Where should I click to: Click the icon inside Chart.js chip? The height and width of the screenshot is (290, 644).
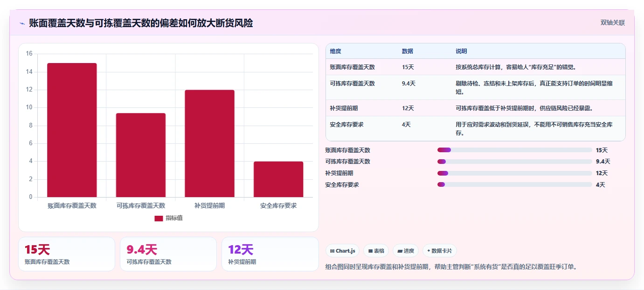pyautogui.click(x=332, y=251)
